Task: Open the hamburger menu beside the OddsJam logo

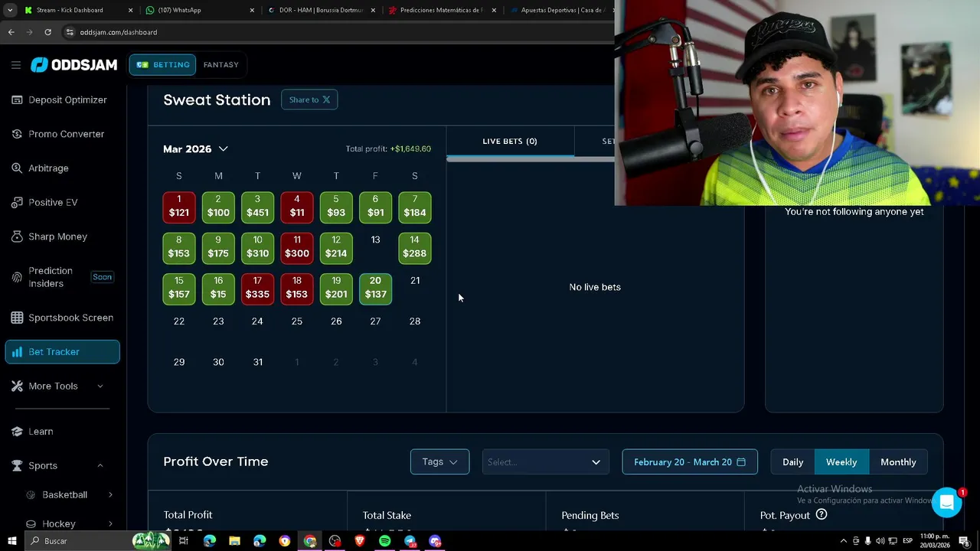Action: 15,65
